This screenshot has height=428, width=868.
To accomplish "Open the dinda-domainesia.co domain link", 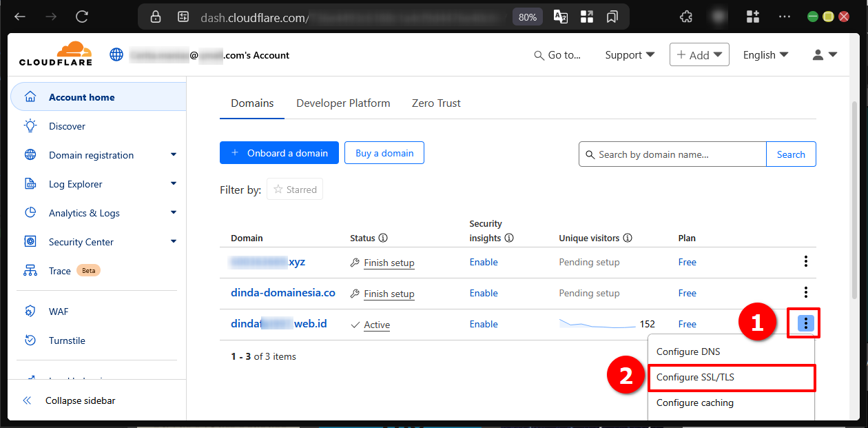I will (x=283, y=293).
